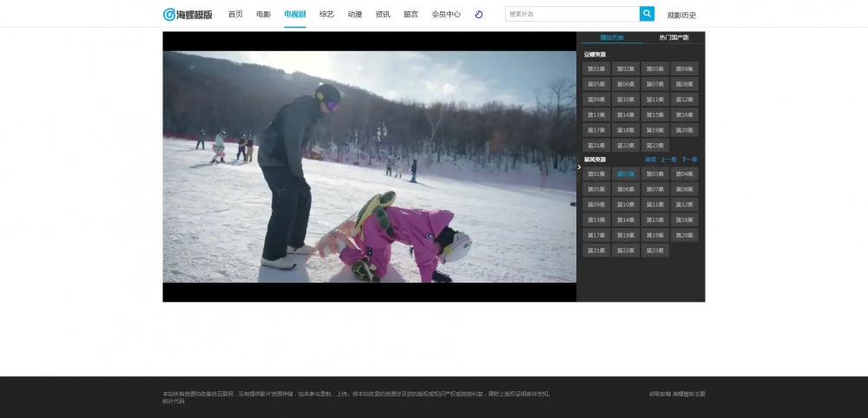Click the 上一集 previous episode link
Image resolution: width=868 pixels, height=418 pixels.
click(x=668, y=160)
